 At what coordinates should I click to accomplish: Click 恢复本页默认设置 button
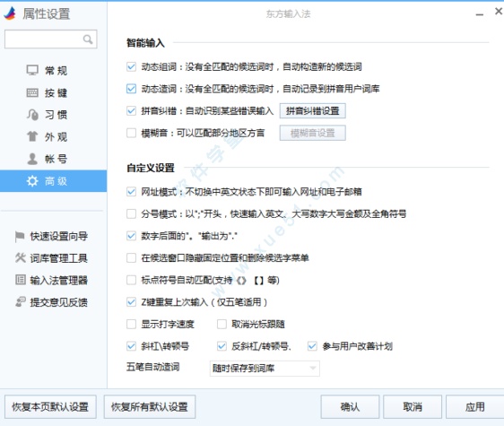tap(50, 406)
